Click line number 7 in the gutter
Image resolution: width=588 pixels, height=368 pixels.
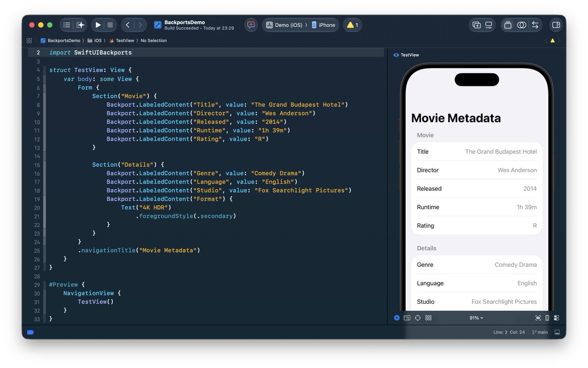point(38,96)
